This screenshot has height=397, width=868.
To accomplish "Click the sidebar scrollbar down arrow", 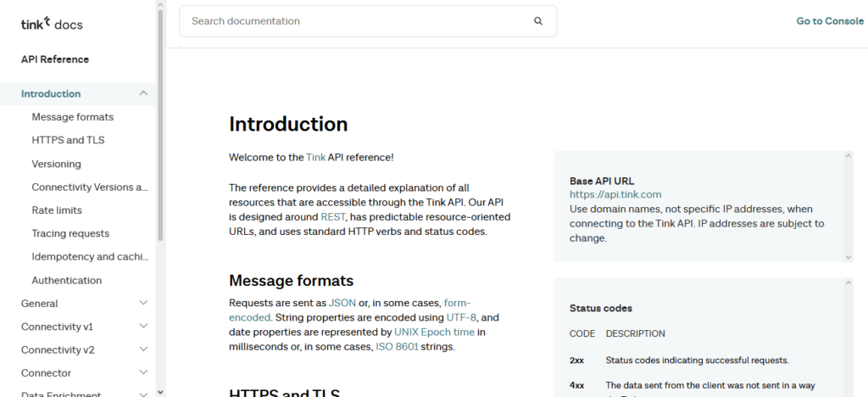I will click(x=160, y=392).
